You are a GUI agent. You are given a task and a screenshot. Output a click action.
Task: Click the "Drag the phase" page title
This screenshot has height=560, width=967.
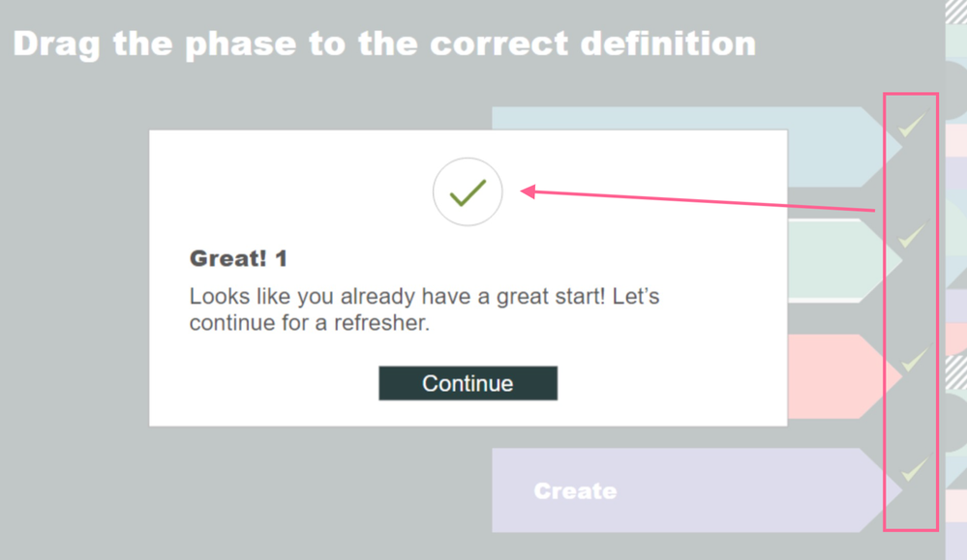[x=384, y=44]
